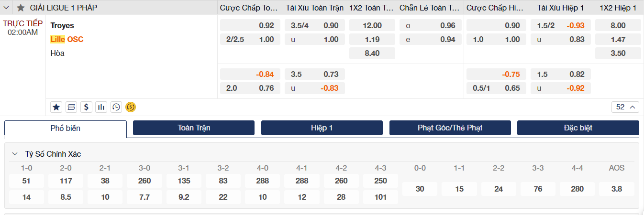Screen dimensions: 644x215
Task: Click the dollar sign icon
Action: pyautogui.click(x=86, y=107)
